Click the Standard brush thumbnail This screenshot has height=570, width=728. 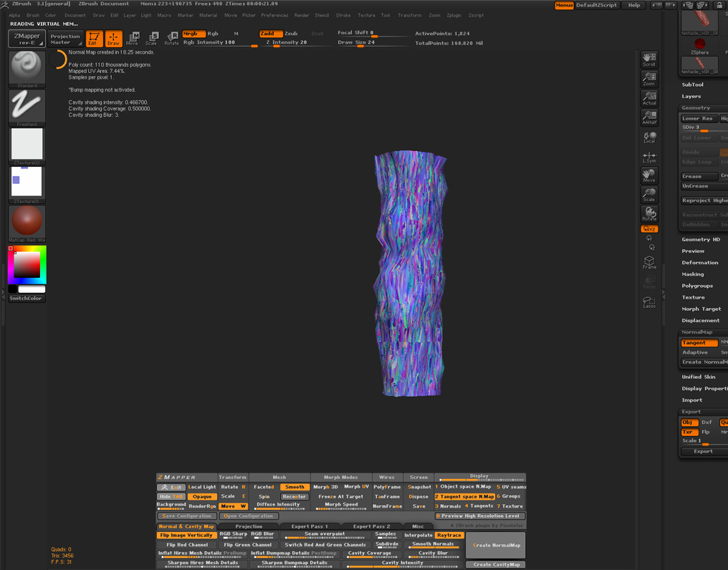27,68
